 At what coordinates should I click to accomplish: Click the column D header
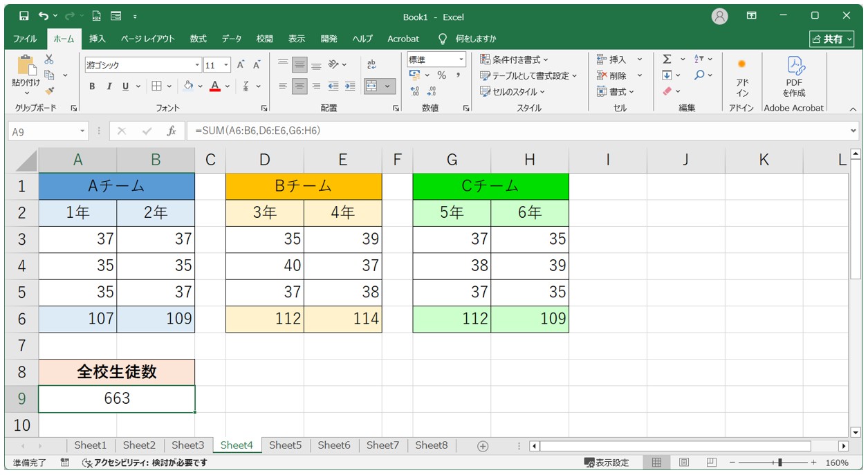264,160
